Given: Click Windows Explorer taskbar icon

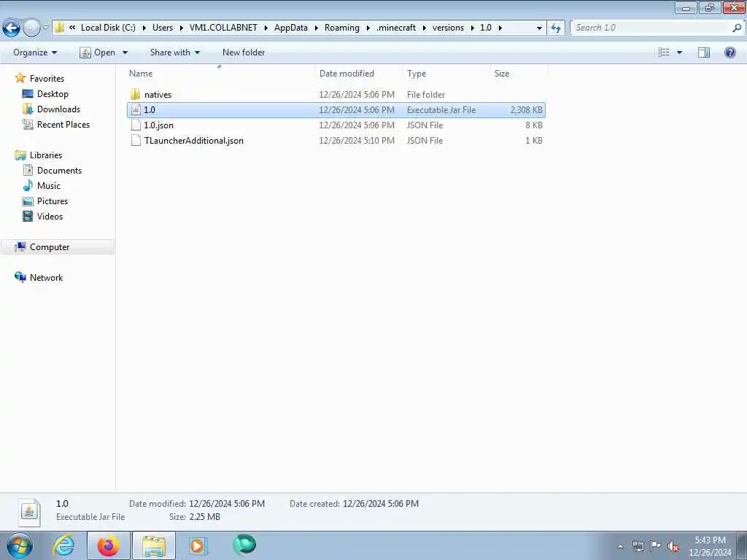Looking at the screenshot, I should [154, 545].
